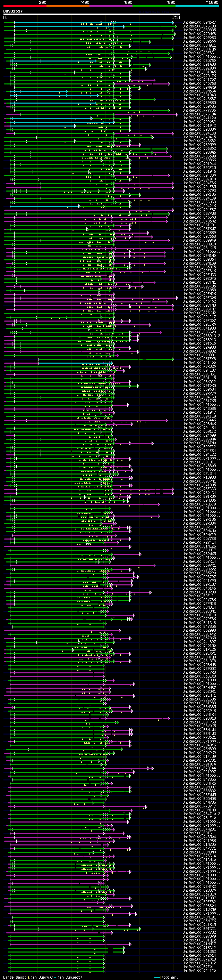
Task: Open hit UniRef100_Q9ZW80
Action: pyautogui.click(x=199, y=68)
